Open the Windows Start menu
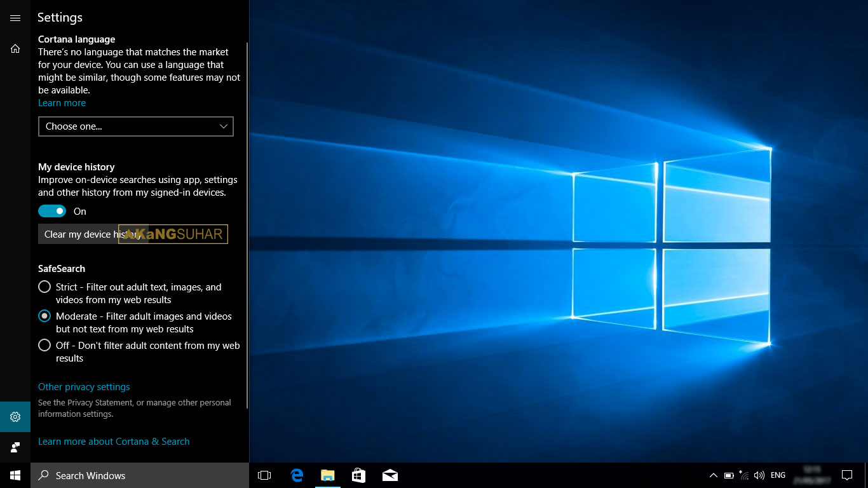868x488 pixels. pos(15,475)
